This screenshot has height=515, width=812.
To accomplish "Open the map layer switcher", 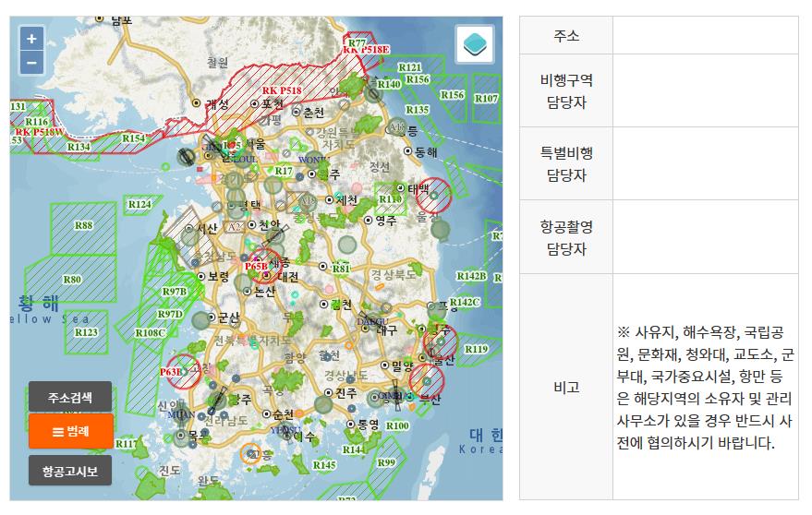I will [475, 44].
